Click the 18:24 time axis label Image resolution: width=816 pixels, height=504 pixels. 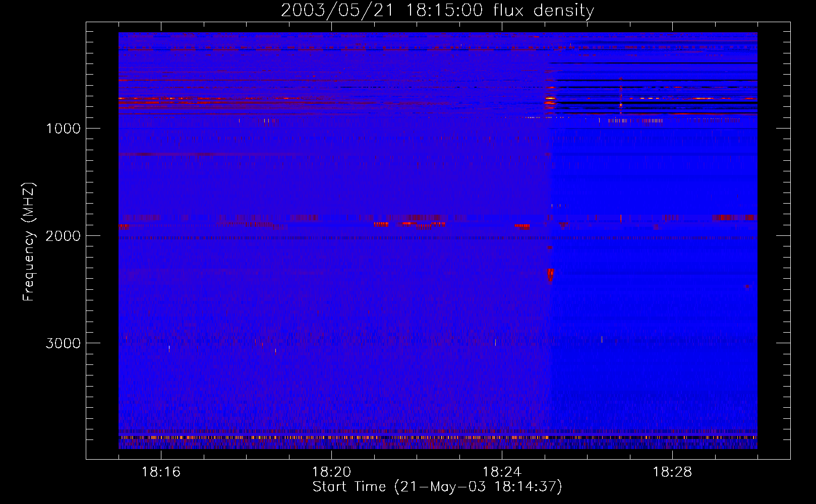tap(502, 472)
